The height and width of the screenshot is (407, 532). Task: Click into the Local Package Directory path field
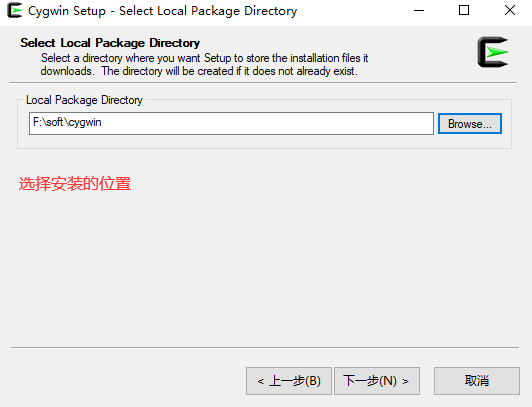[231, 123]
